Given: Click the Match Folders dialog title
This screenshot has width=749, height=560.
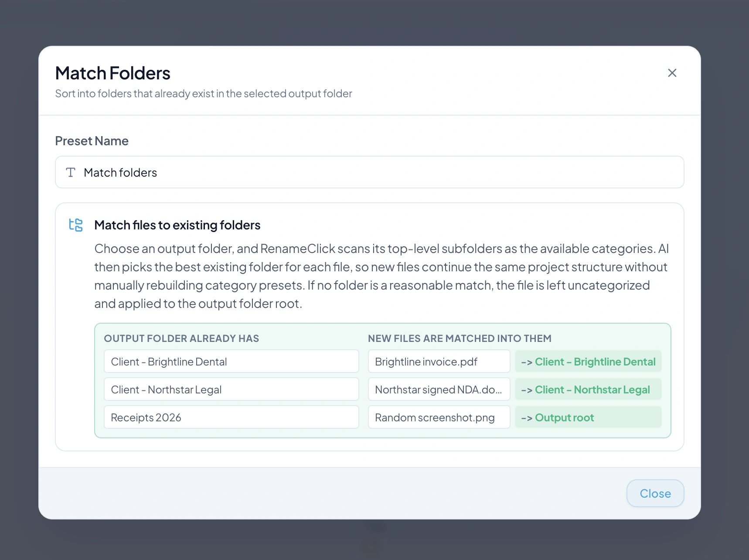Looking at the screenshot, I should point(112,73).
